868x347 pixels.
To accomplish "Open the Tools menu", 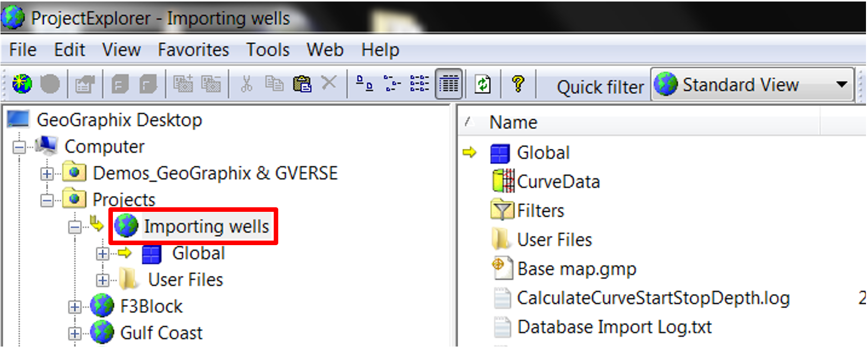I will (268, 50).
